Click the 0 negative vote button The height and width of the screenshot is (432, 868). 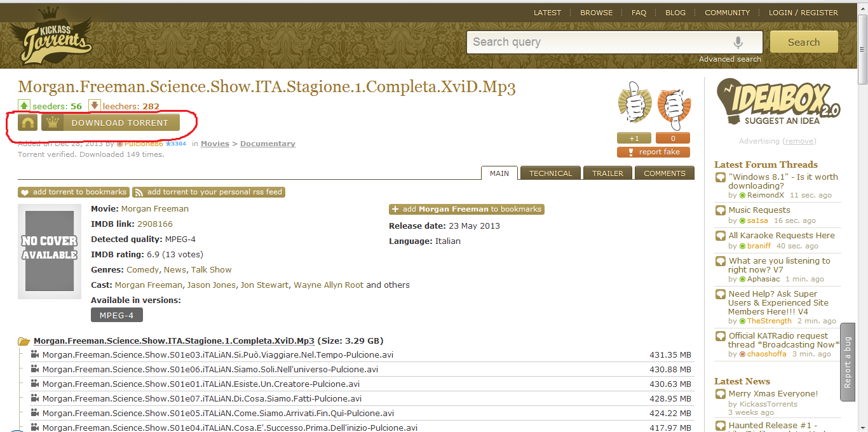[673, 138]
